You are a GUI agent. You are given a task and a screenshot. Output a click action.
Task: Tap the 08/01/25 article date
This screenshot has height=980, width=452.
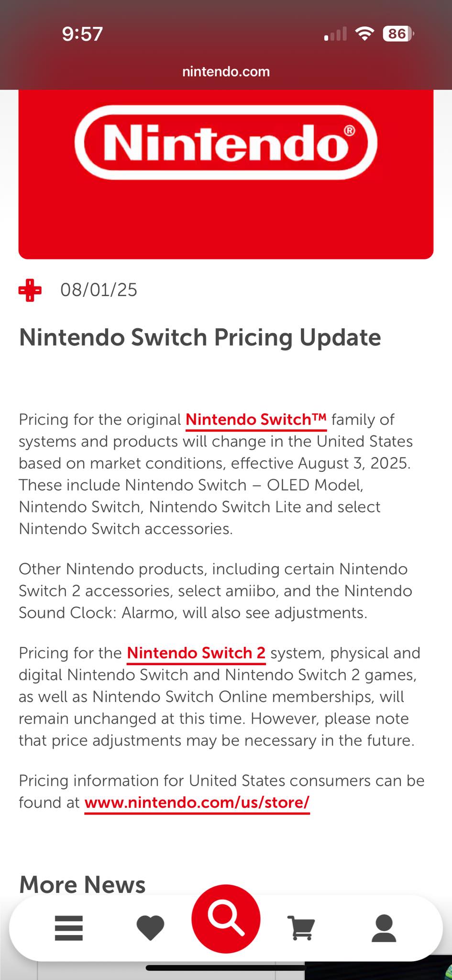pyautogui.click(x=99, y=290)
